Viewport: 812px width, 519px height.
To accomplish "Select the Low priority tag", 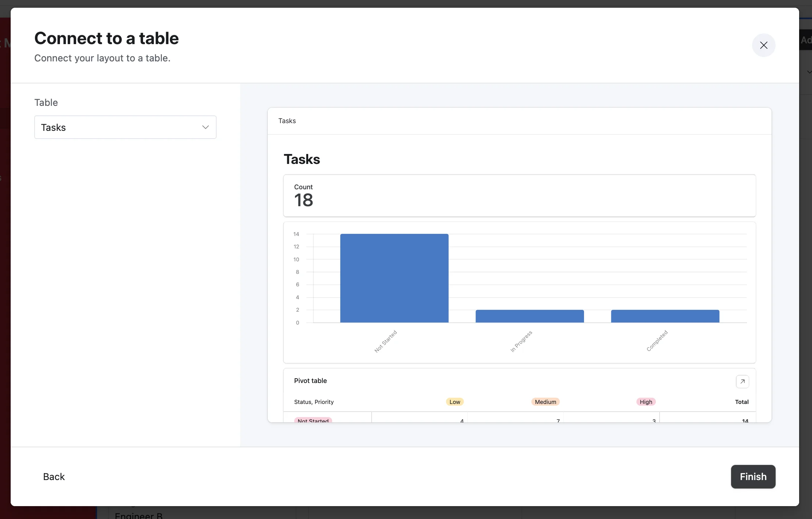I will (x=455, y=402).
